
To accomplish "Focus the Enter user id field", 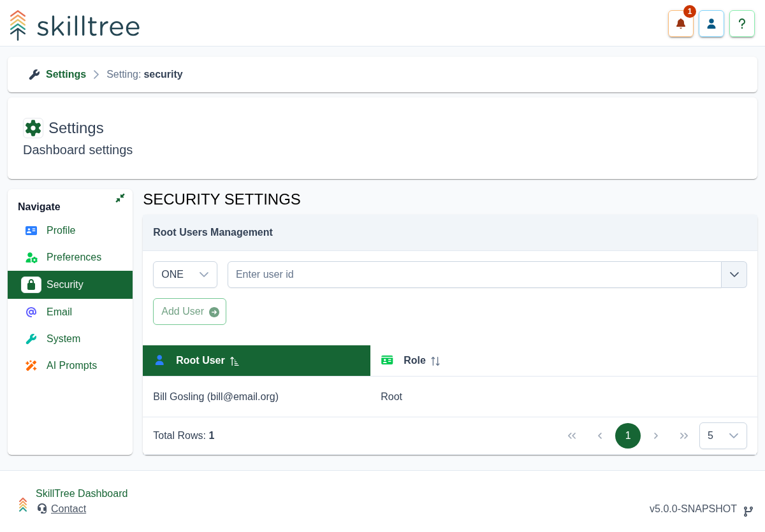I will (474, 275).
